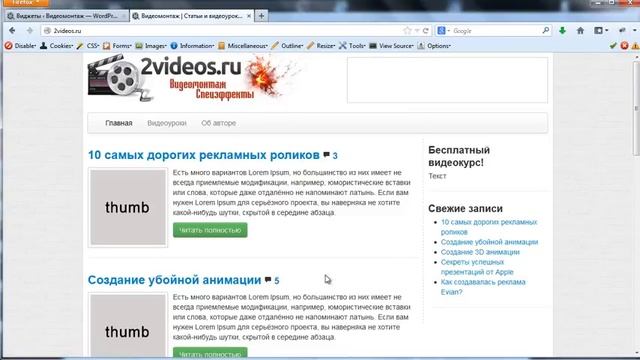Select the Видеомонтаж browser tab
This screenshot has width=640, height=360.
191,16
